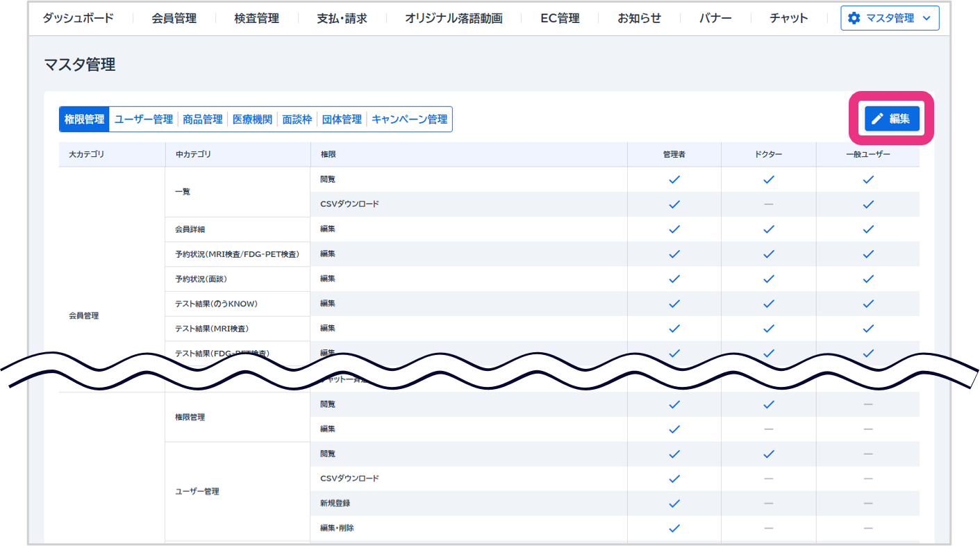Click ドクター dash for 一覧 CSVダウンロード row
Viewport: 980px width, 546px height.
pos(768,204)
